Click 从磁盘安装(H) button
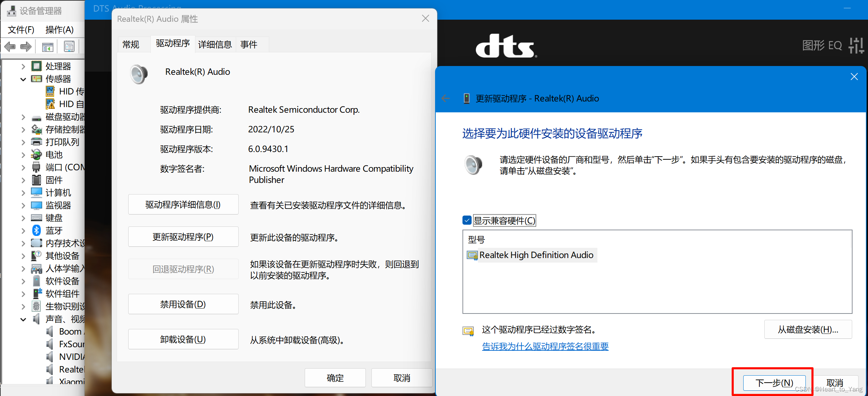Image resolution: width=868 pixels, height=396 pixels. (x=808, y=329)
